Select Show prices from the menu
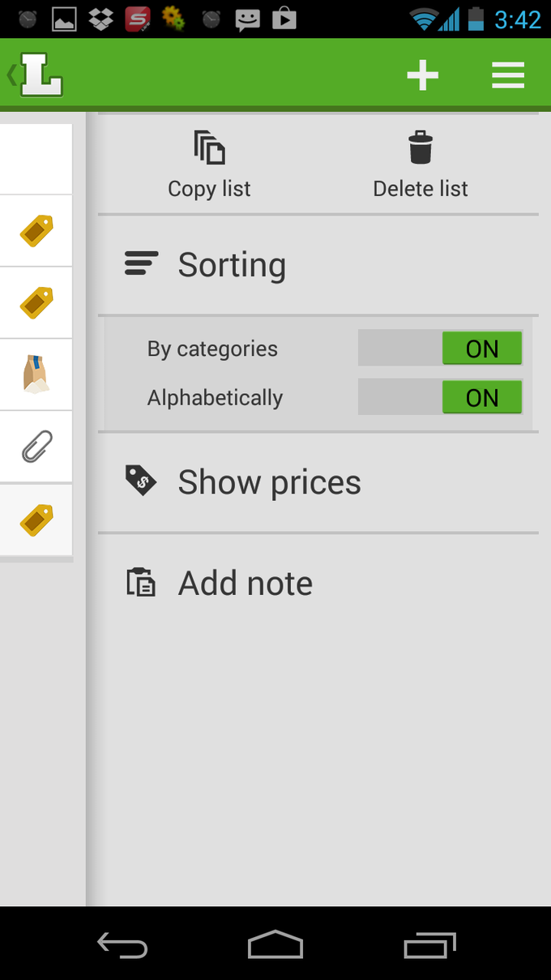The width and height of the screenshot is (551, 980). 269,481
